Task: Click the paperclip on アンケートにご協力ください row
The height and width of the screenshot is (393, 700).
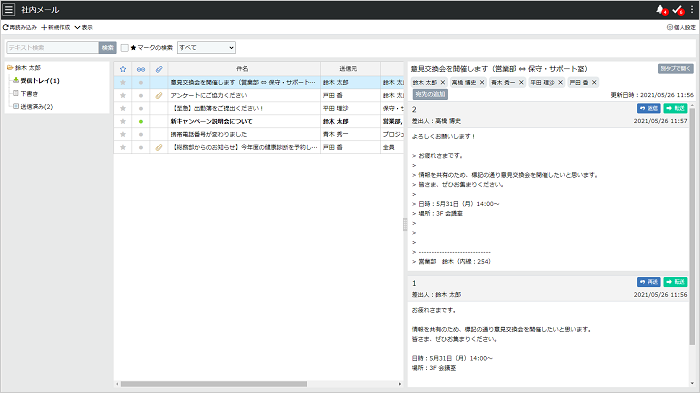Action: click(158, 95)
